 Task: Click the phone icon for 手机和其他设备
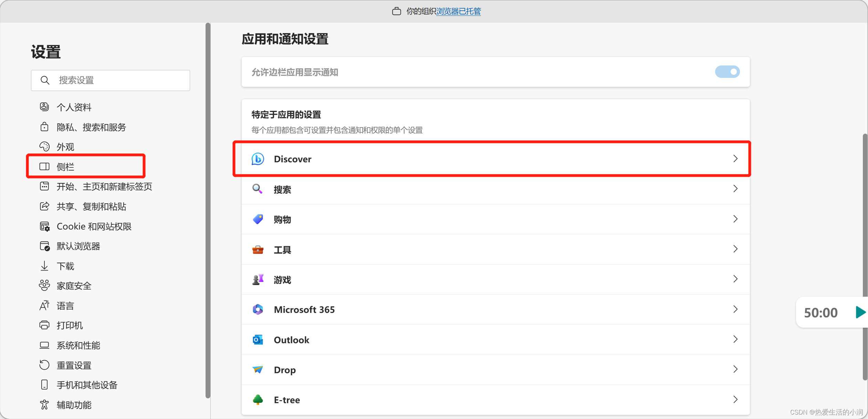pos(44,385)
